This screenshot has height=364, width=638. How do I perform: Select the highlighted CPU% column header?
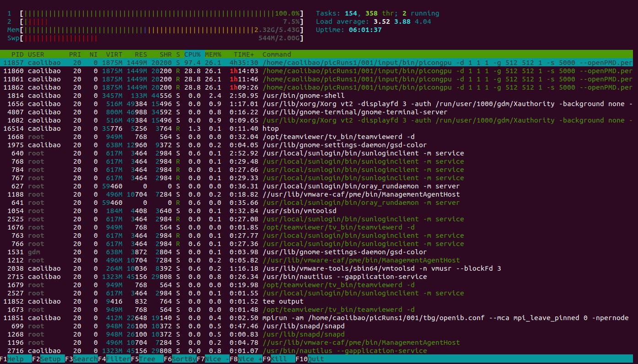(193, 54)
